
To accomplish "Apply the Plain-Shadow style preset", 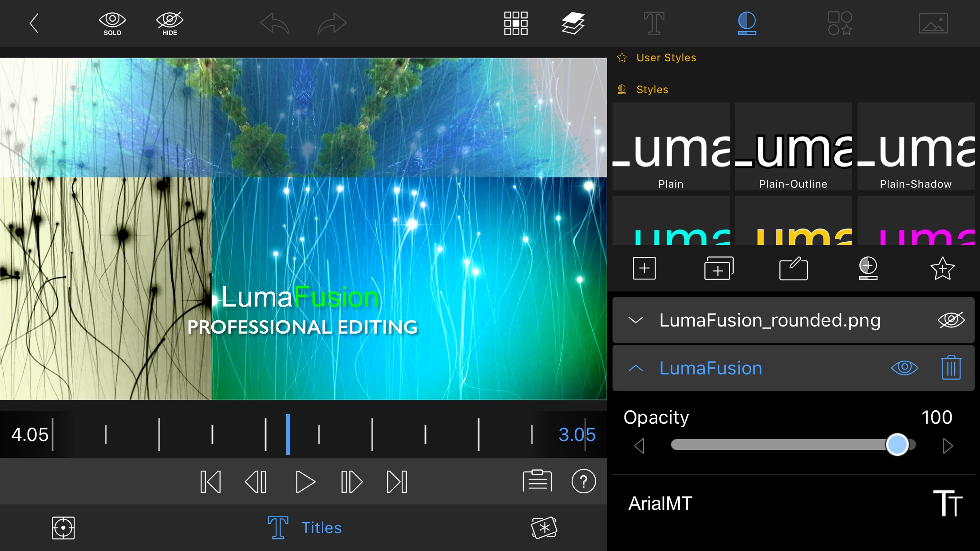I will [916, 146].
